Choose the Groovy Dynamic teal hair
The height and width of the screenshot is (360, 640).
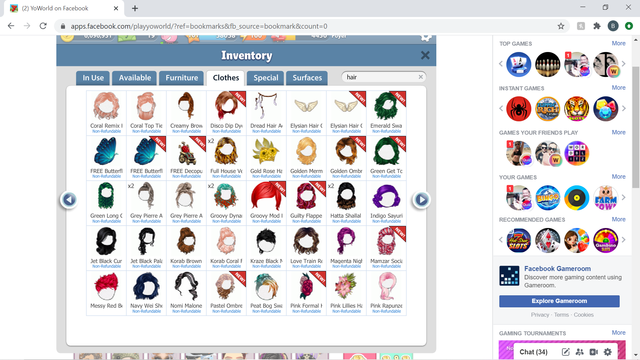click(x=226, y=202)
